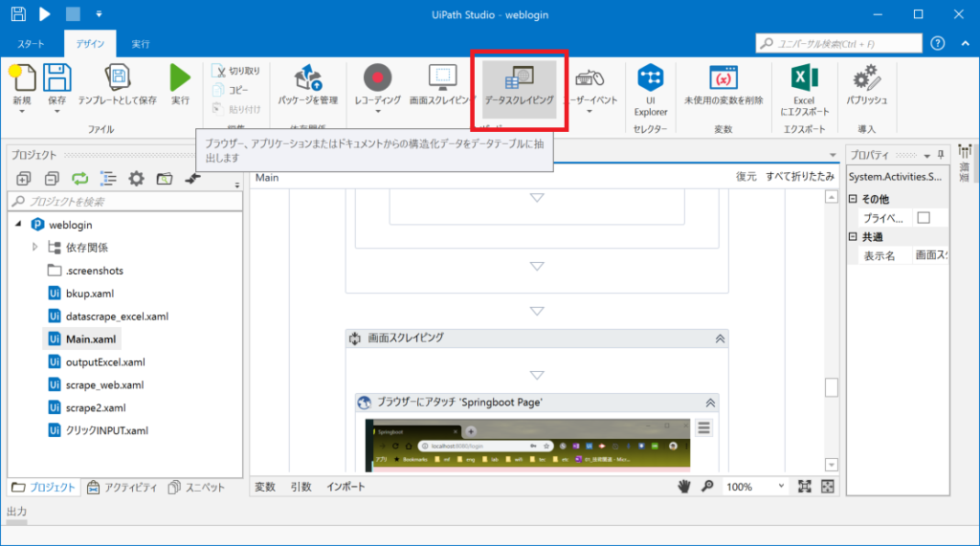Open ブラウザーにアタッチ options menu icon
Viewport: 980px width, 546px height.
coord(703,428)
